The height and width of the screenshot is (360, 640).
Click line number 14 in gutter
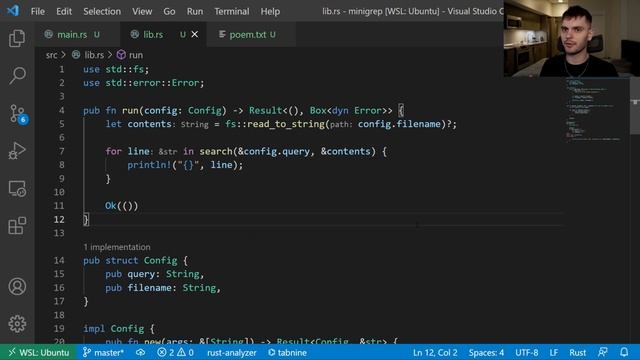(59, 260)
